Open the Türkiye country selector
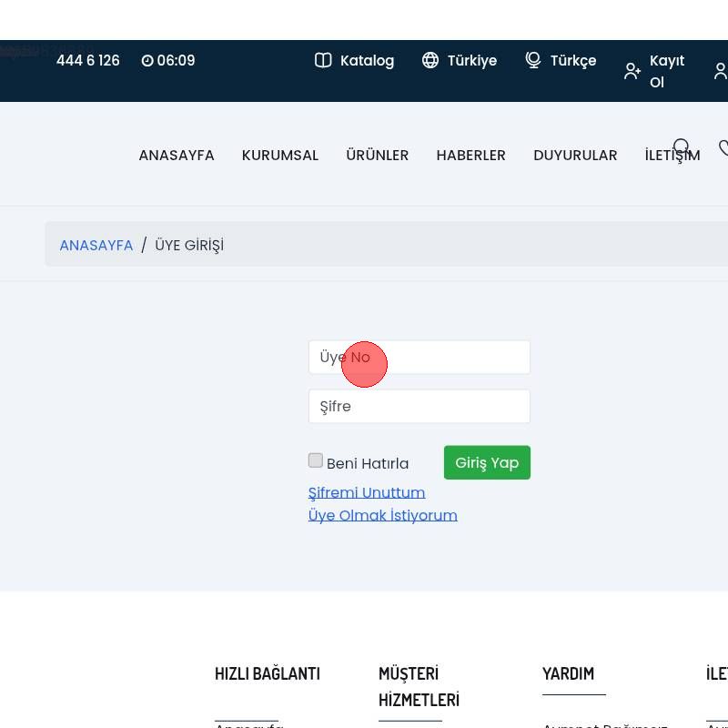This screenshot has width=728, height=728. (x=471, y=61)
